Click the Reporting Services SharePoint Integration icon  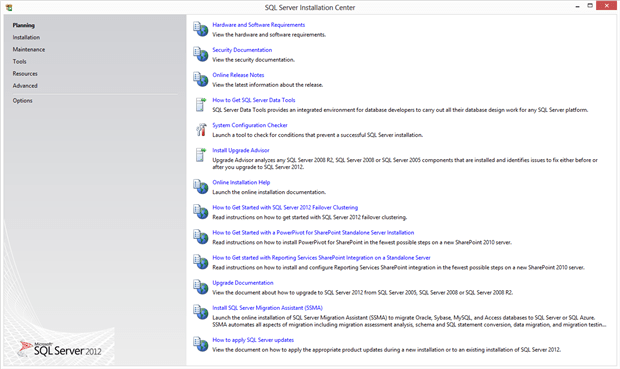[x=200, y=262]
